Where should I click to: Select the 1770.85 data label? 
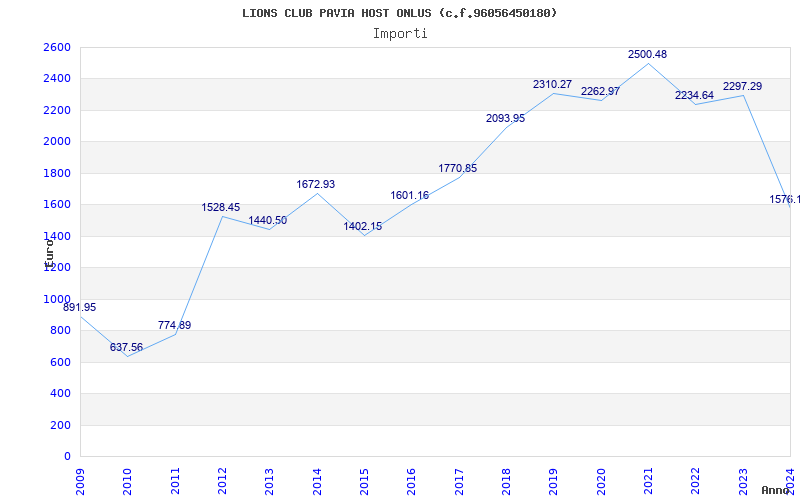[x=458, y=168]
